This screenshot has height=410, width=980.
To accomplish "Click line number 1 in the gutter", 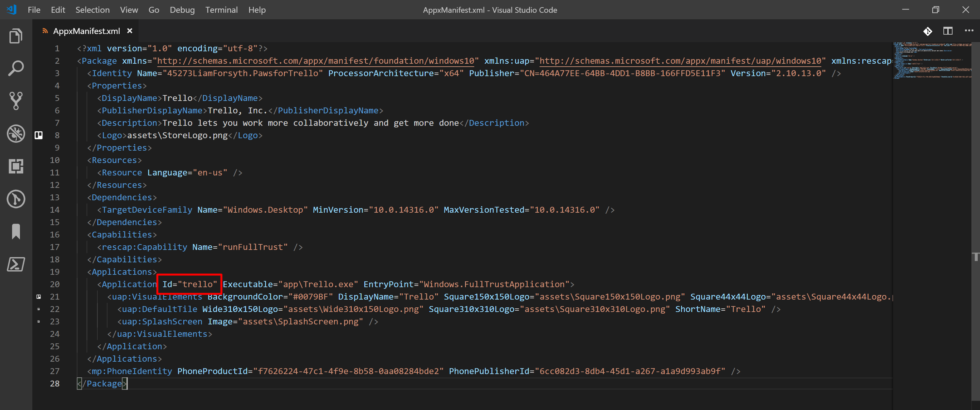I will pos(57,48).
